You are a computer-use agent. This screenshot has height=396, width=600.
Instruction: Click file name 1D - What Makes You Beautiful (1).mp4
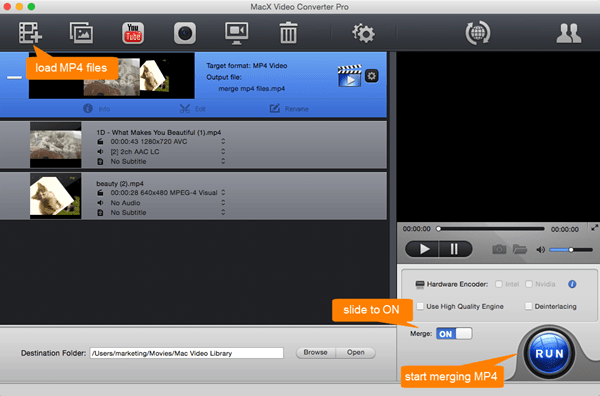click(x=159, y=132)
